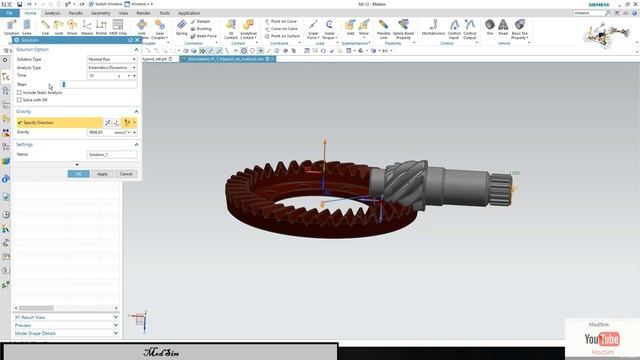Select the Control Output tool
Screen dimensions: 640x360
470,29
